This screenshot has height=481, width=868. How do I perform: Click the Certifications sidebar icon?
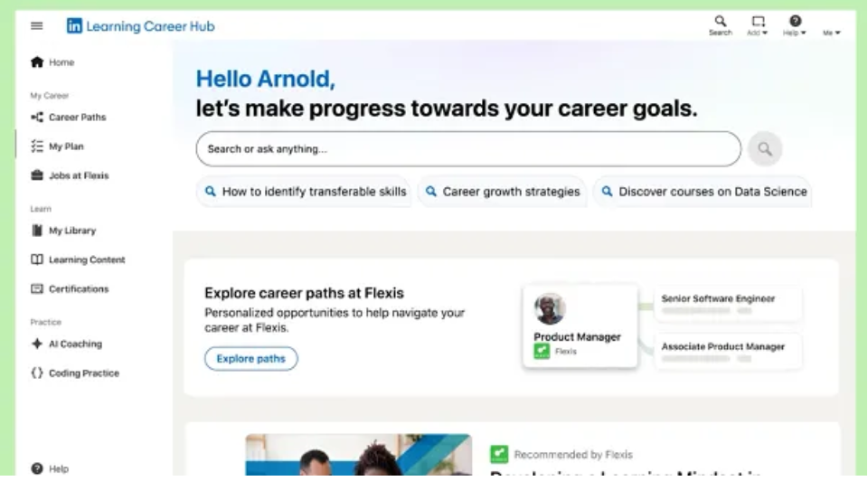(x=37, y=288)
